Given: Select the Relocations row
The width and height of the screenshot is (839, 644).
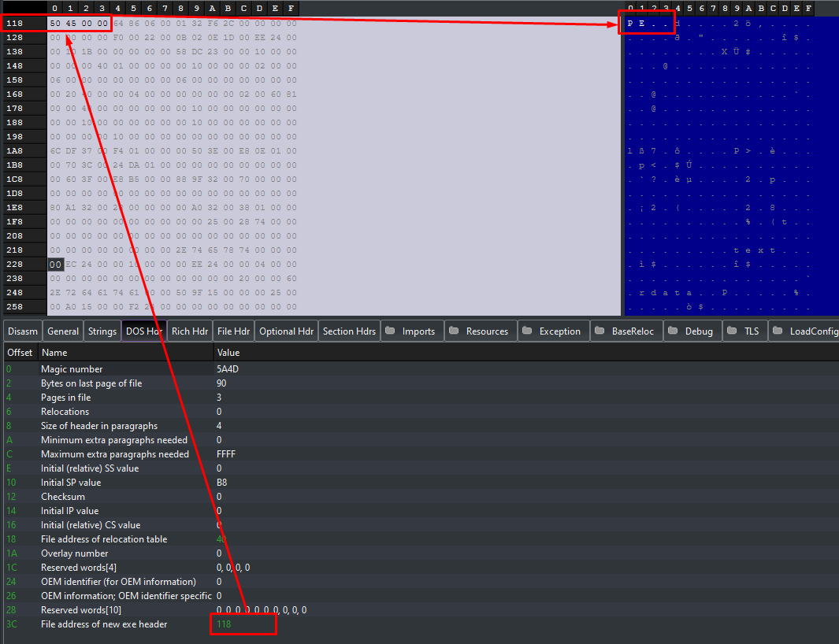Looking at the screenshot, I should point(421,411).
